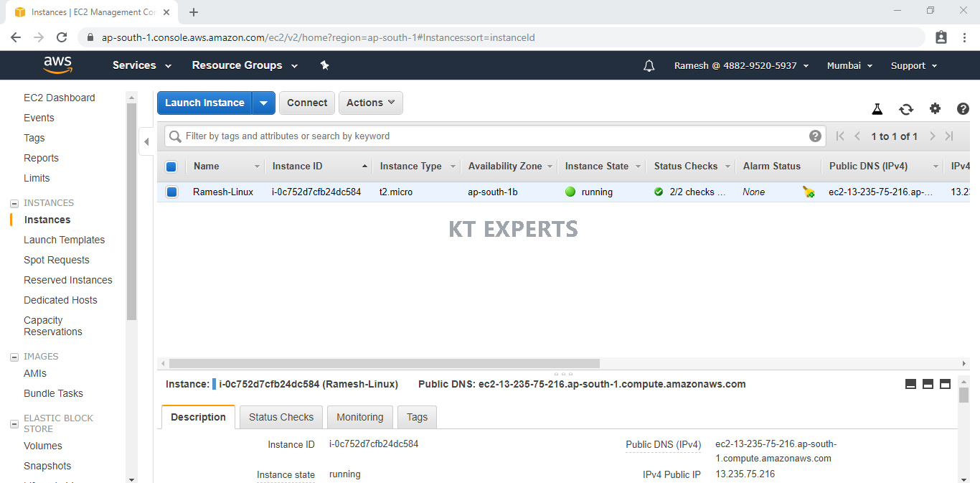Maximize the details pane icon
Image resolution: width=980 pixels, height=483 pixels.
point(945,384)
